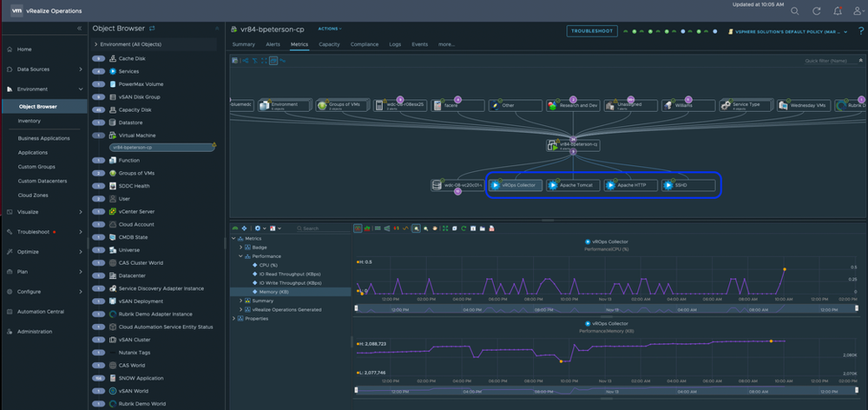This screenshot has height=410, width=868.
Task: Click the refresh icon in the top header
Action: tap(816, 10)
